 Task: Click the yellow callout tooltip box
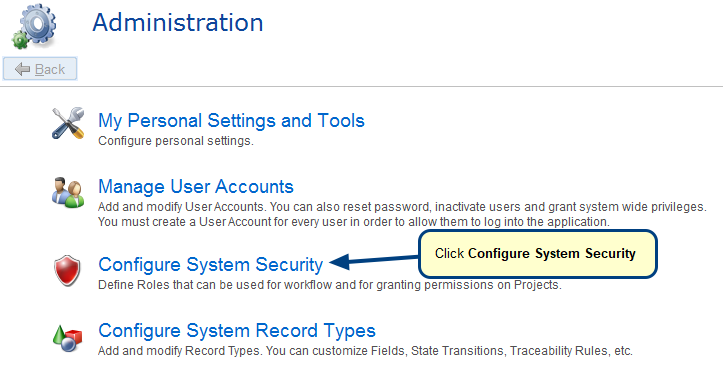538,254
